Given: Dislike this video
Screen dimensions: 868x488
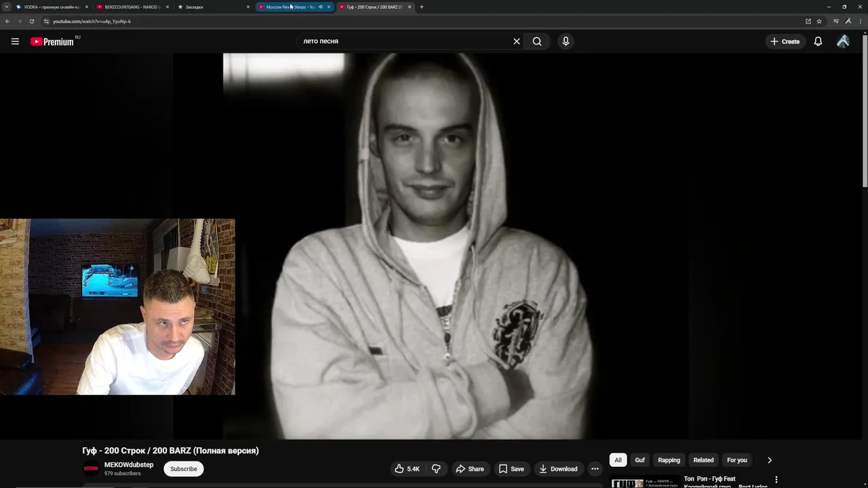Looking at the screenshot, I should [x=436, y=469].
